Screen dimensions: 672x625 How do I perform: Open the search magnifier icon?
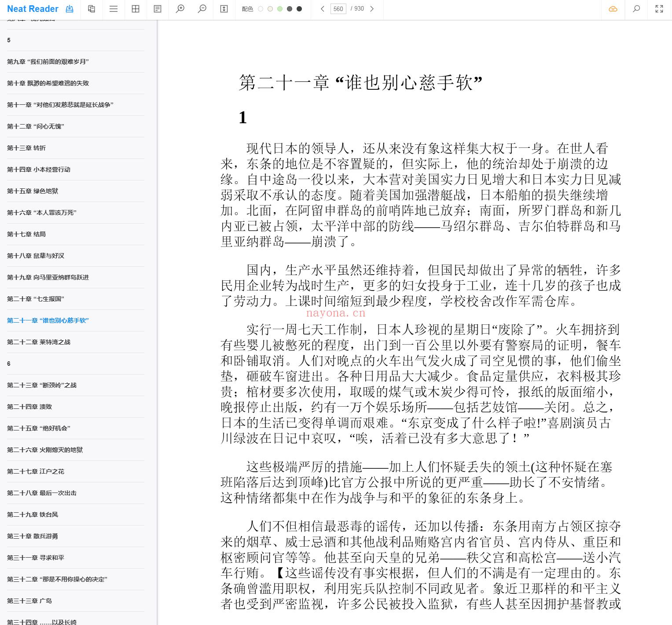[x=636, y=9]
